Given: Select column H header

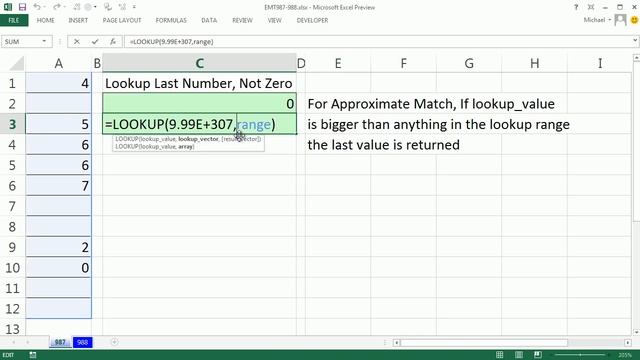Looking at the screenshot, I should pyautogui.click(x=534, y=63).
